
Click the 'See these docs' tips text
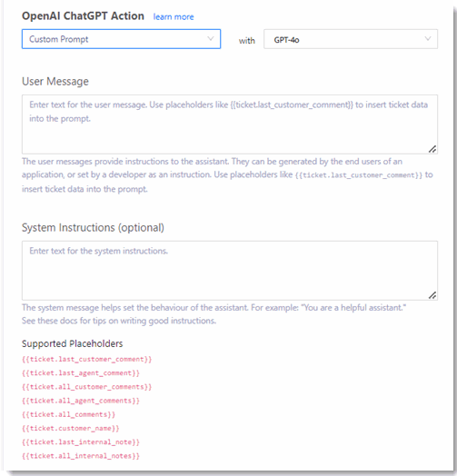pyautogui.click(x=119, y=321)
